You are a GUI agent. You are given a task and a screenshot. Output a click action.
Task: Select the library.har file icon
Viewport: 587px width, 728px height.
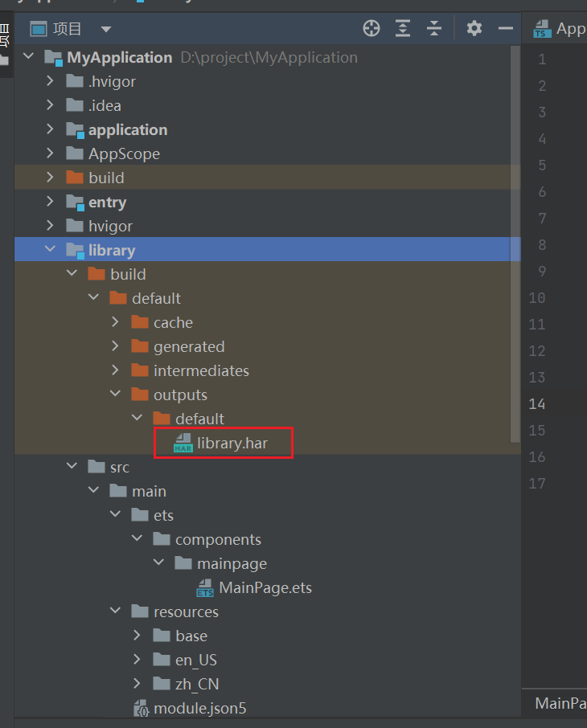(183, 443)
